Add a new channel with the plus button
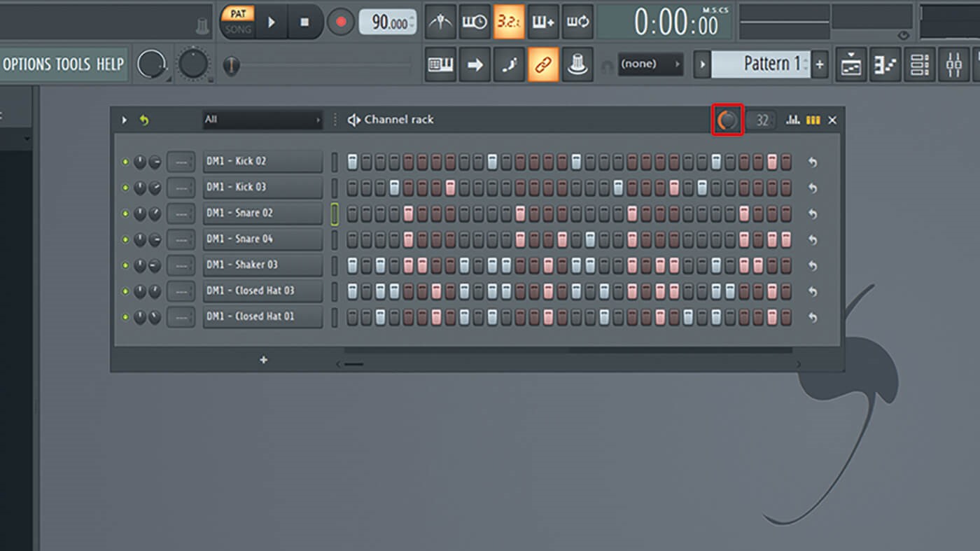 pos(263,360)
